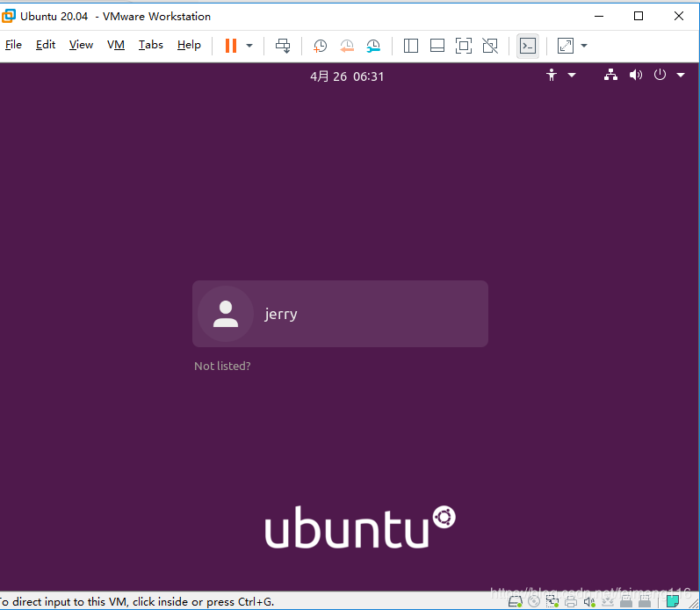Open the VM menu

pos(116,45)
